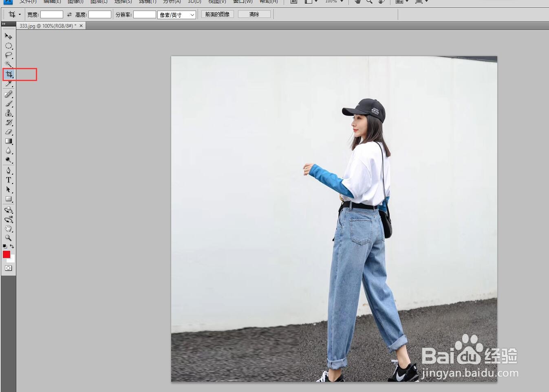Viewport: 549px width, 392px height.
Task: Swap width and height values
Action: pos(69,15)
